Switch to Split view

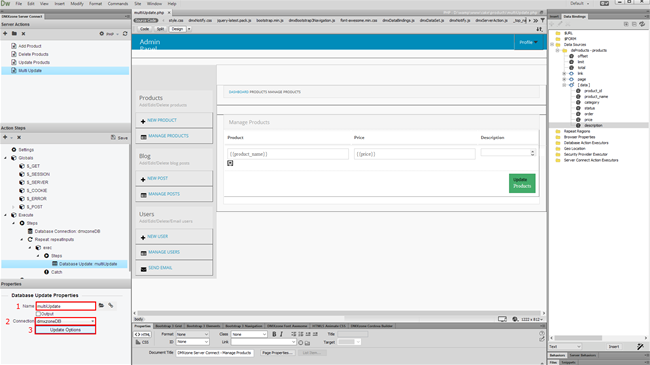(160, 29)
